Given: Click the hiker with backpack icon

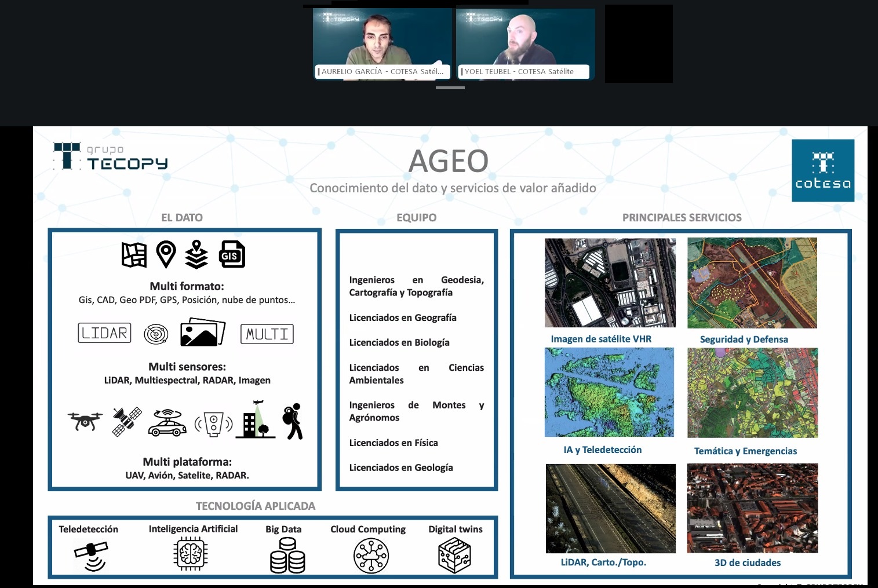Looking at the screenshot, I should 293,421.
